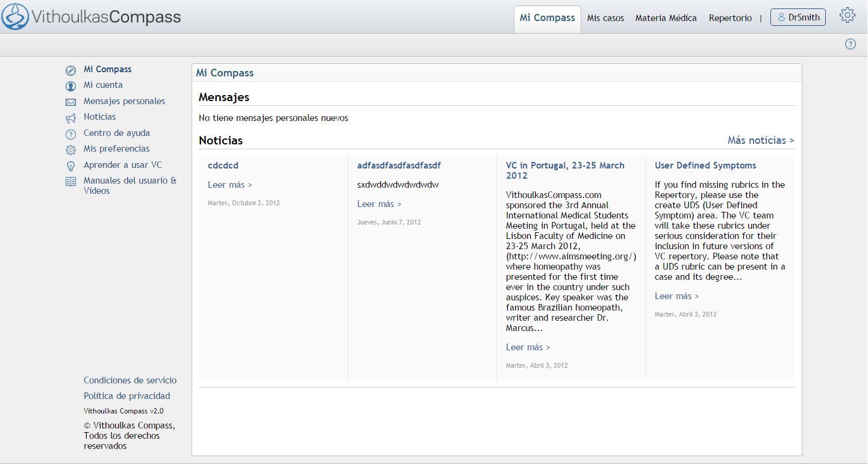Click the question icon beside Centro de ayuda
868x464 pixels.
71,134
